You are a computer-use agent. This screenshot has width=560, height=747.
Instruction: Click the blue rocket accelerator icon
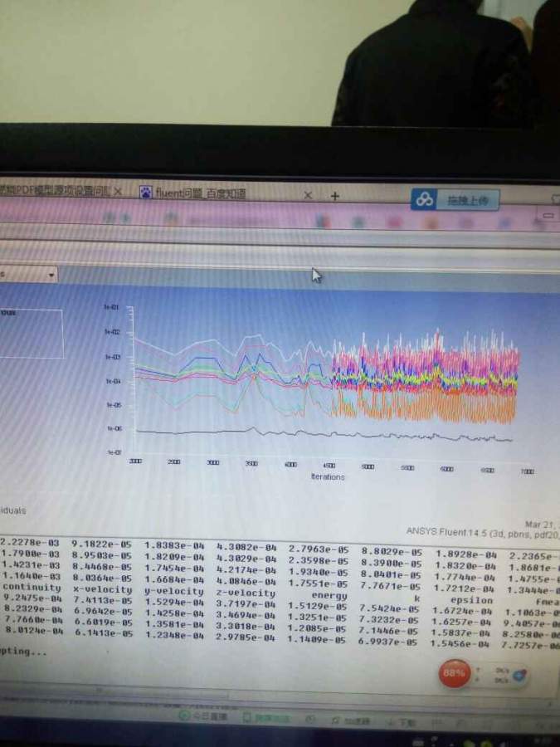pos(520,675)
